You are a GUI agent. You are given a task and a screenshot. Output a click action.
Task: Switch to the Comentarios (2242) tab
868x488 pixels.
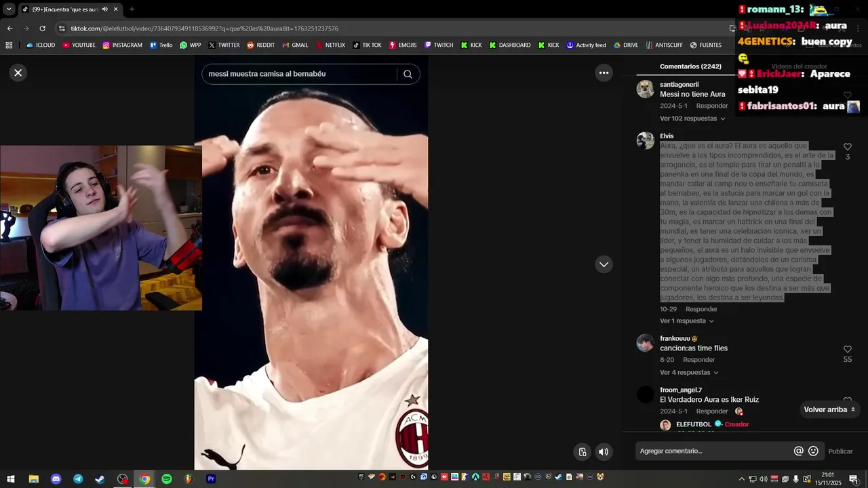690,66
